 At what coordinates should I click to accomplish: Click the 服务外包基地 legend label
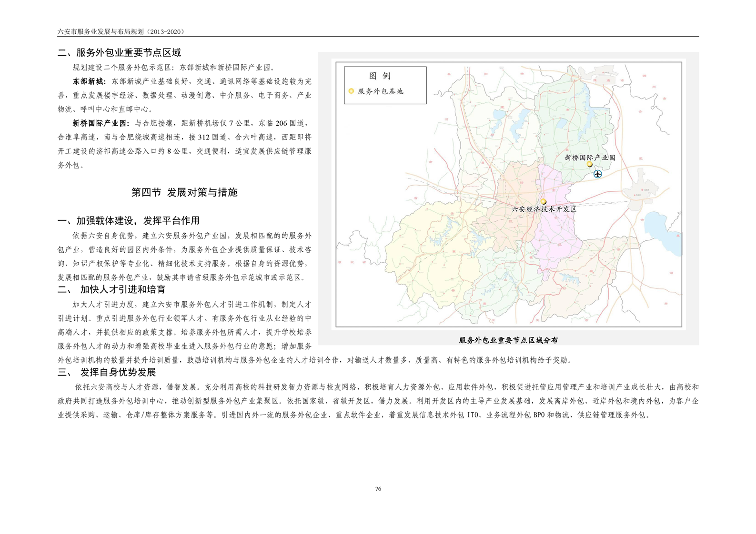point(380,91)
